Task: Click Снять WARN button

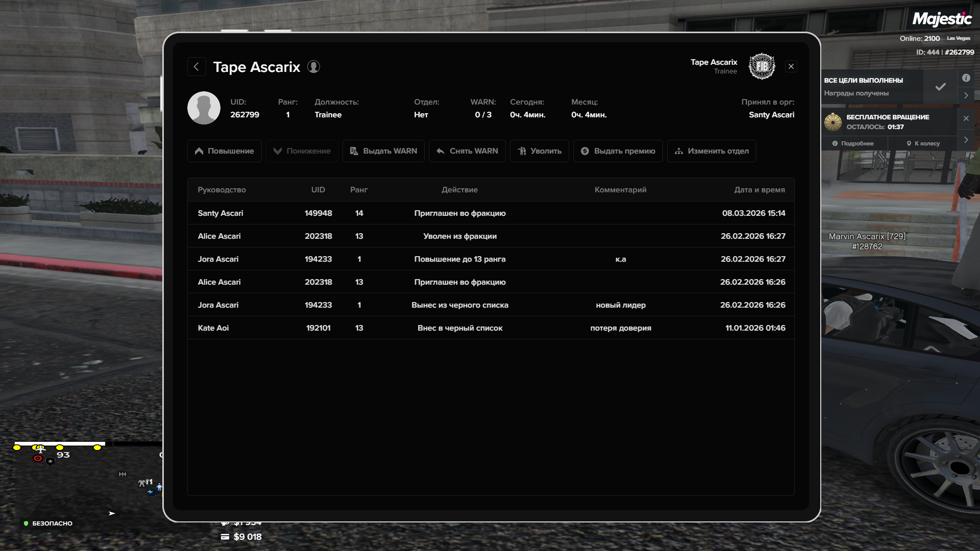Action: click(x=467, y=151)
